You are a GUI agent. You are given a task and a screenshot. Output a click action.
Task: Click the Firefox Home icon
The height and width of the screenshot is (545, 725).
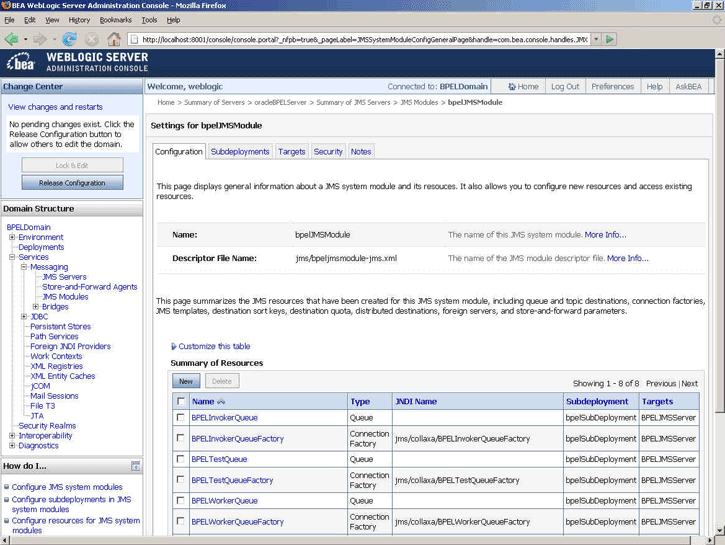pyautogui.click(x=114, y=39)
